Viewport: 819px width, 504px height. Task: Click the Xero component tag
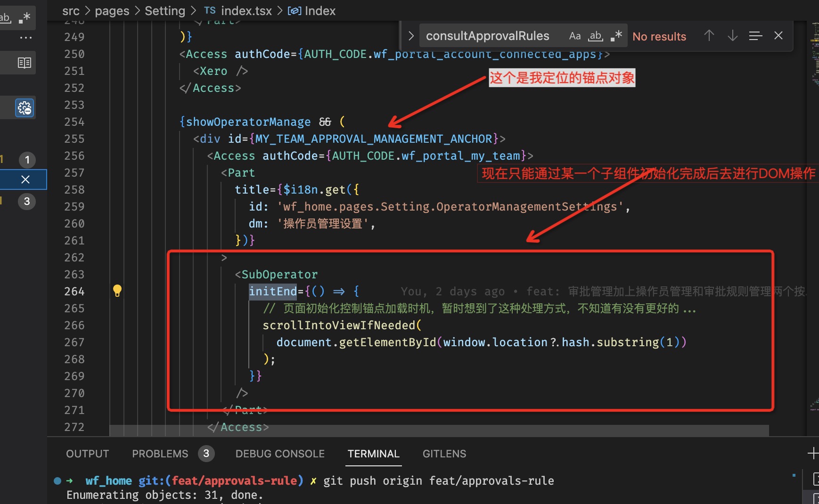point(213,71)
